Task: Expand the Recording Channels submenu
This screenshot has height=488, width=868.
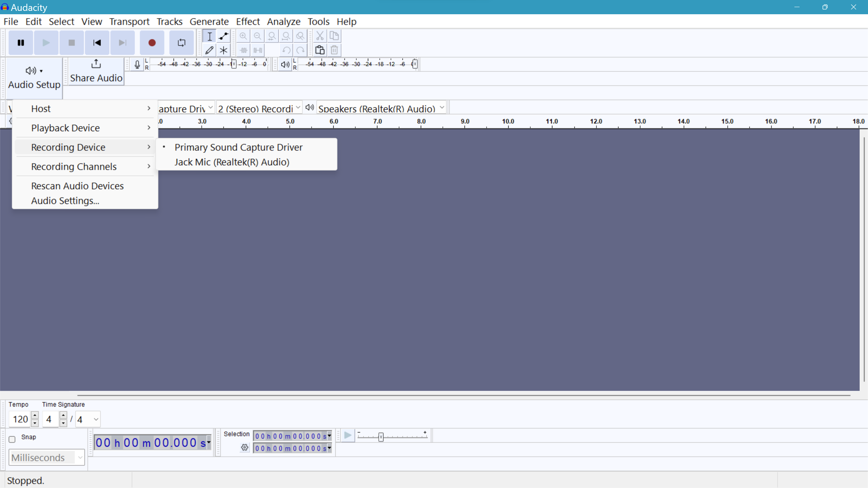Action: point(85,166)
